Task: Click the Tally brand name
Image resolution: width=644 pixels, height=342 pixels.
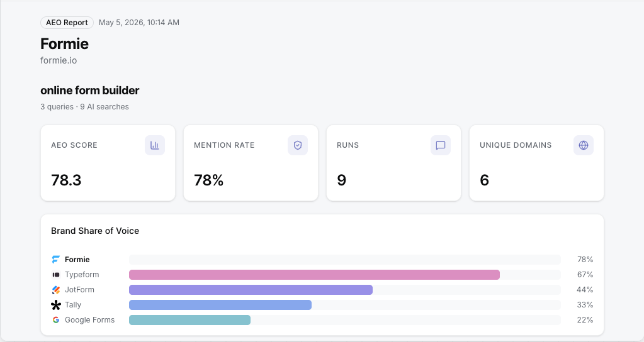Action: click(73, 305)
